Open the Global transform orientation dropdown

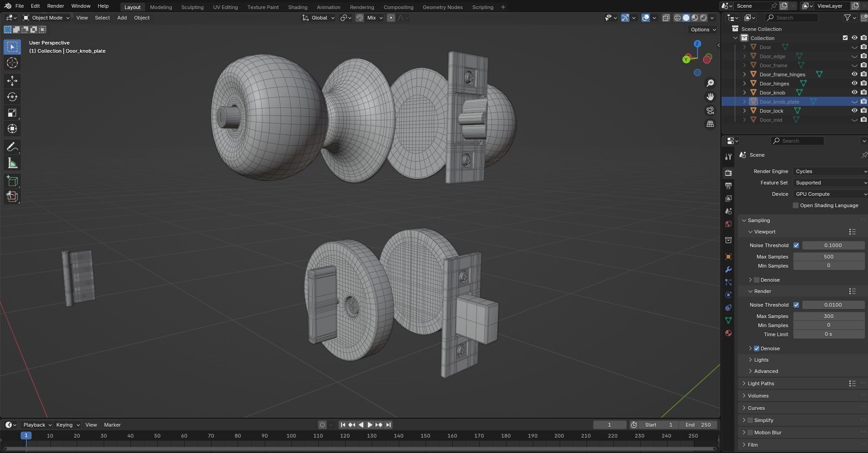(x=319, y=18)
